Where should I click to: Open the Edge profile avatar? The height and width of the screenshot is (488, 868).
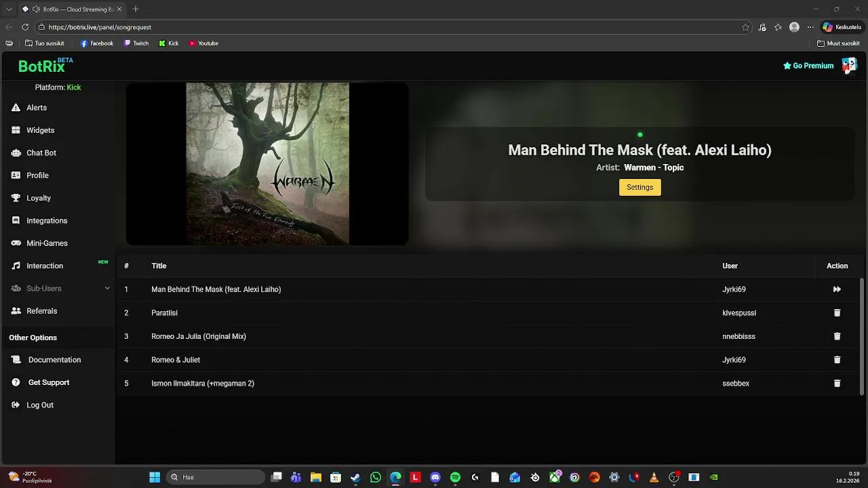click(794, 27)
